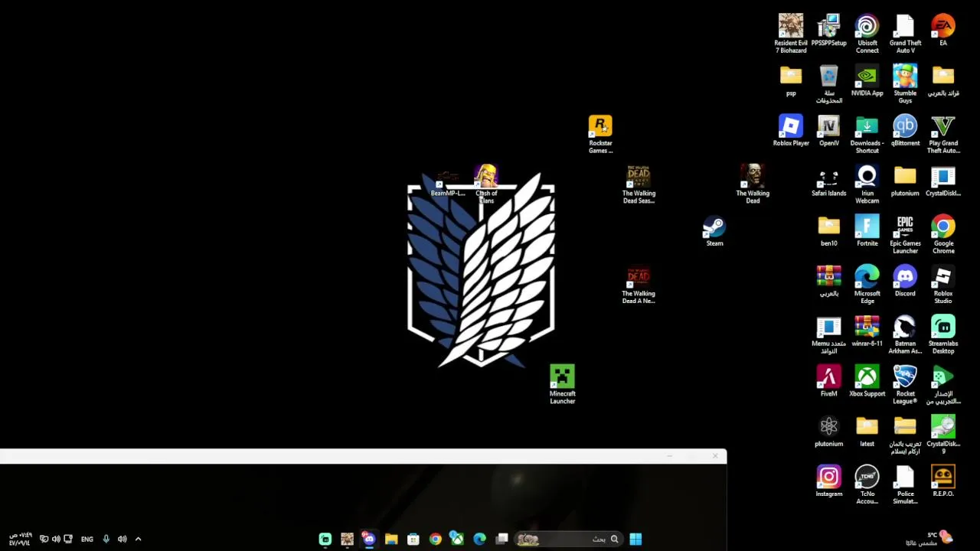Image resolution: width=980 pixels, height=551 pixels.
Task: Open Ubisoft Connect desktop icon
Action: (x=867, y=33)
